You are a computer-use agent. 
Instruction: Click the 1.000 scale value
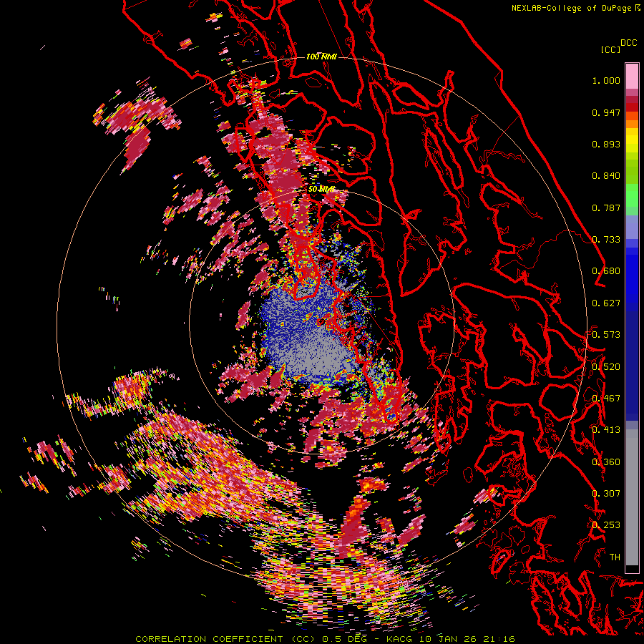point(606,80)
